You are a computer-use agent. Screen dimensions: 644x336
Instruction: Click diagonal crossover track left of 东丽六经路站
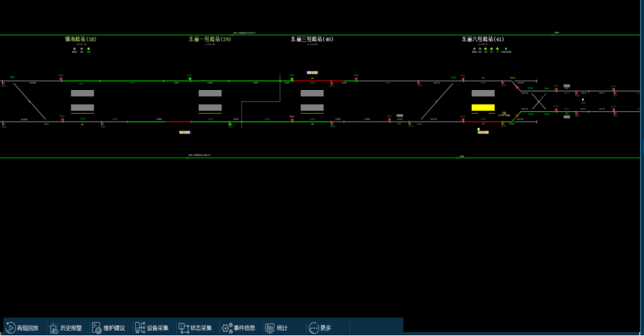pos(437,101)
